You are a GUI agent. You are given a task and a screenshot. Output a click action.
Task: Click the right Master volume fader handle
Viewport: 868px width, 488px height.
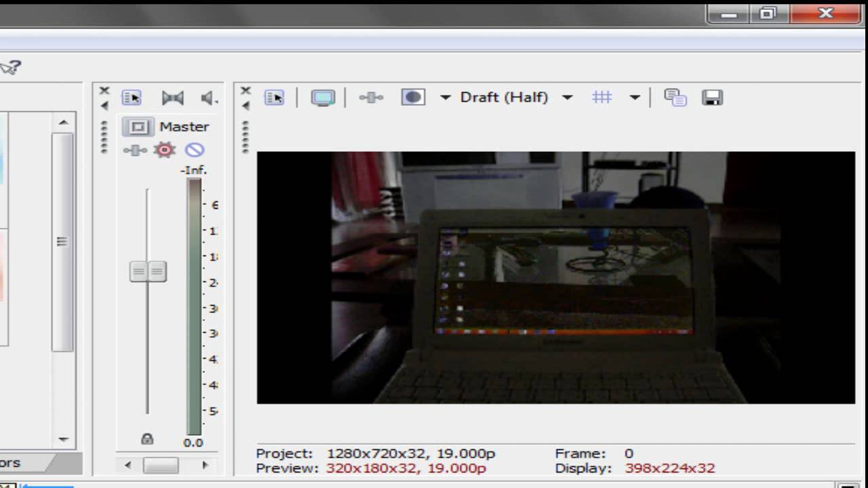point(157,272)
